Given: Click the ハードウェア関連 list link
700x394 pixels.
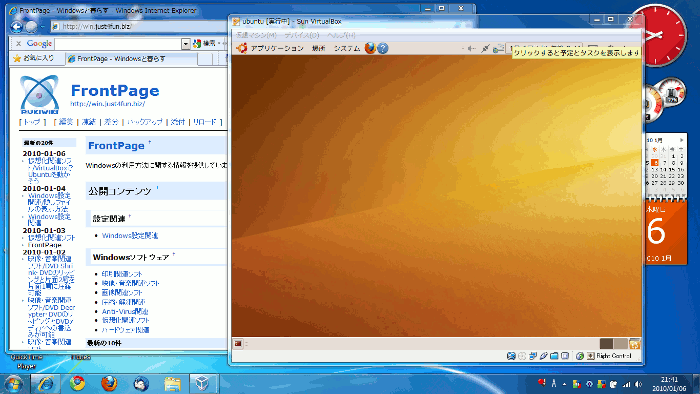Looking at the screenshot, I should (x=125, y=330).
